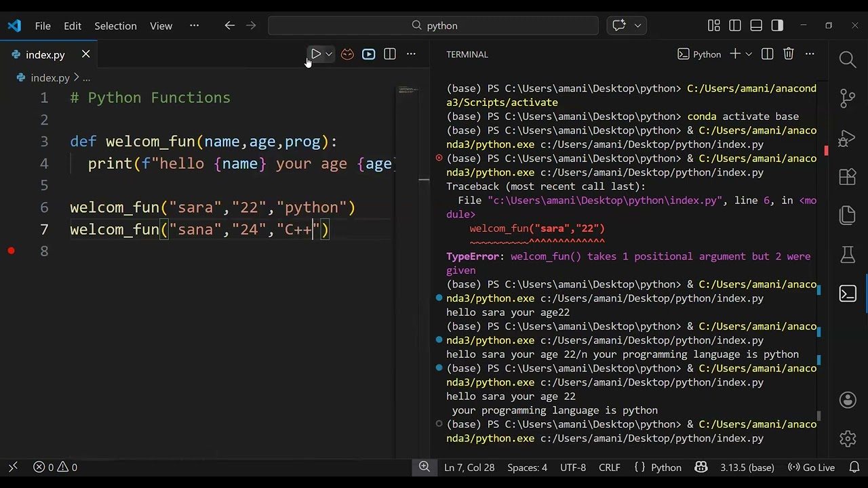This screenshot has height=488, width=868.
Task: Select the Python terminal profile label
Action: pos(699,54)
